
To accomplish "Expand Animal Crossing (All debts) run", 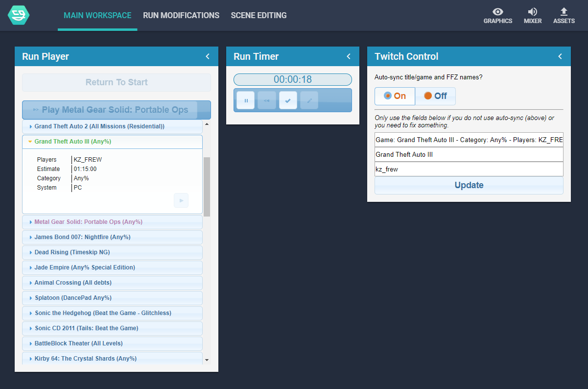I will tap(112, 283).
